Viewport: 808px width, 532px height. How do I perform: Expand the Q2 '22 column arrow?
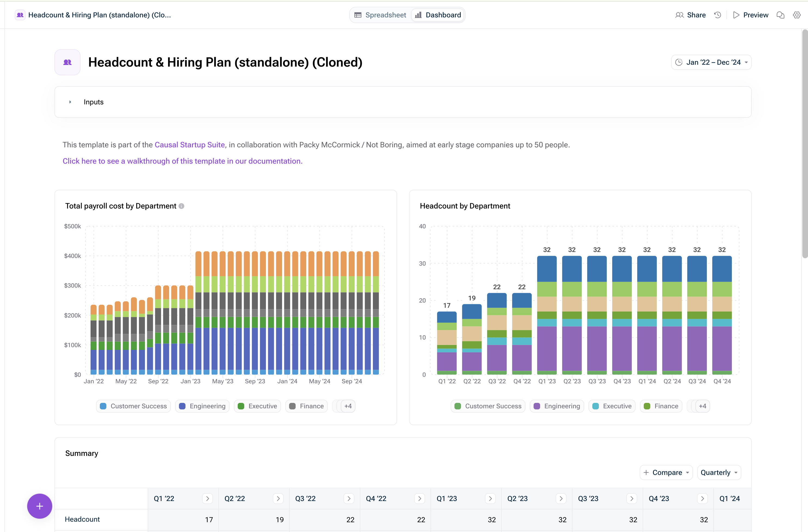pyautogui.click(x=278, y=498)
